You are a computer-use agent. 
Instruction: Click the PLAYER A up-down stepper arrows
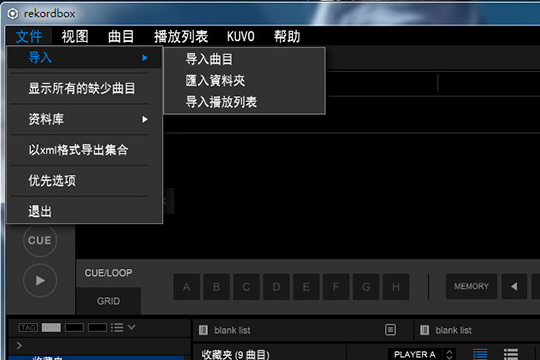449,354
